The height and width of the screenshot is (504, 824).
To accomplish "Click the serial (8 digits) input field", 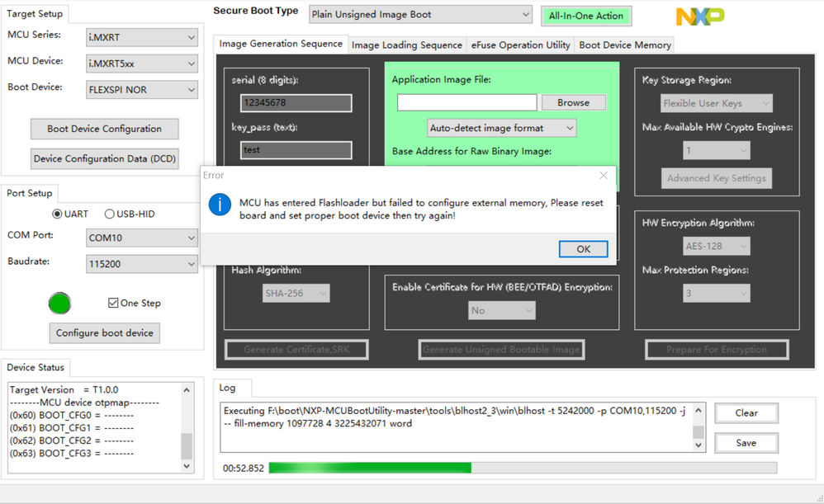I will coord(296,103).
